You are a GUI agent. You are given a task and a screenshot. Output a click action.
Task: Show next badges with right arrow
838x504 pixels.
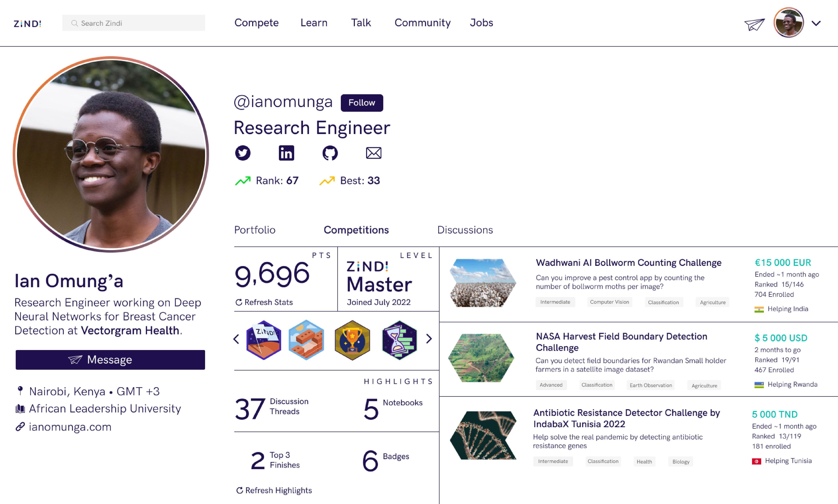(x=429, y=339)
